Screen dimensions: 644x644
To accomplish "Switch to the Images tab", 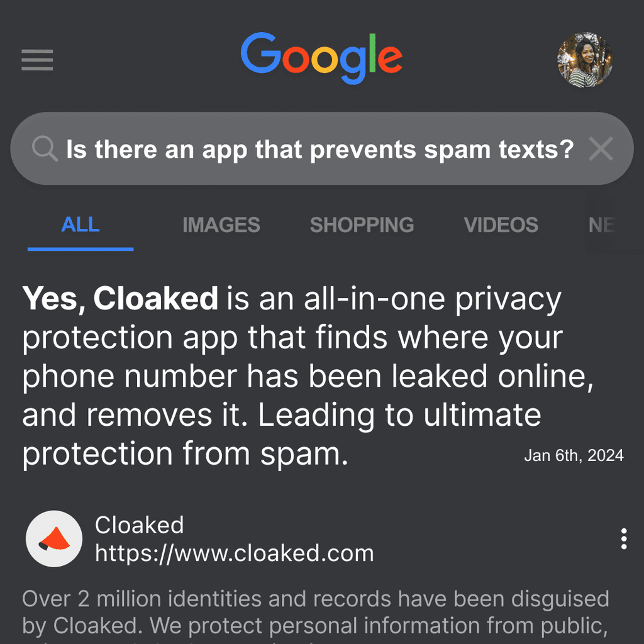I will coord(221,225).
